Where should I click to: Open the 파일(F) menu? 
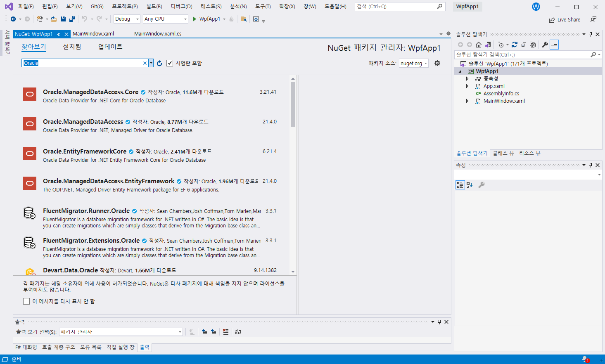(x=26, y=7)
